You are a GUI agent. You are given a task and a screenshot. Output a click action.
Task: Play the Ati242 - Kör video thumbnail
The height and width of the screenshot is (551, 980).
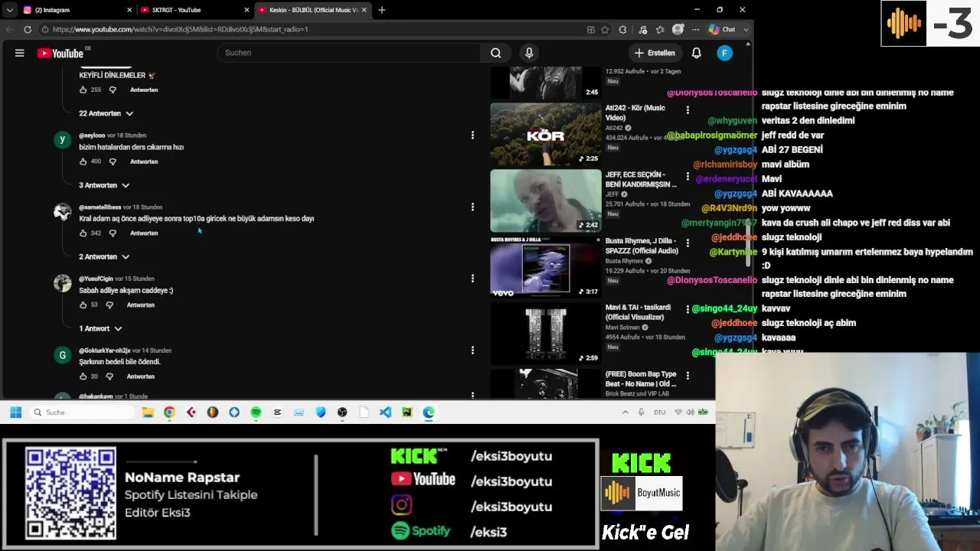tap(546, 134)
